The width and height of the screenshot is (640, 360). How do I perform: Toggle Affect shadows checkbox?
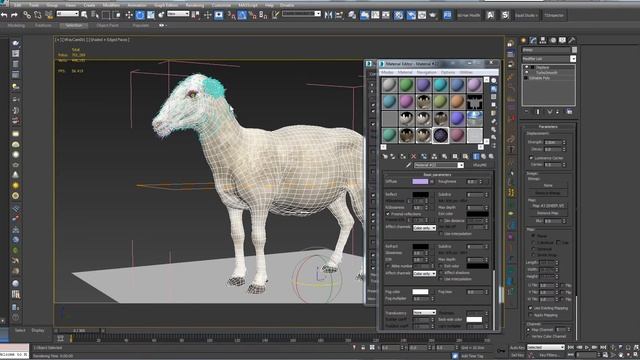click(441, 273)
